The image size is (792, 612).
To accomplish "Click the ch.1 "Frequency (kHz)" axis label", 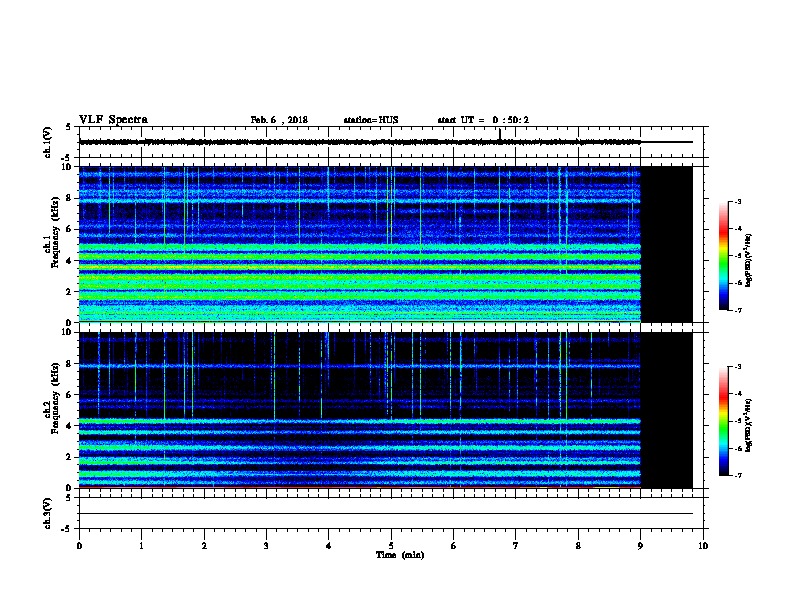I will click(x=55, y=232).
